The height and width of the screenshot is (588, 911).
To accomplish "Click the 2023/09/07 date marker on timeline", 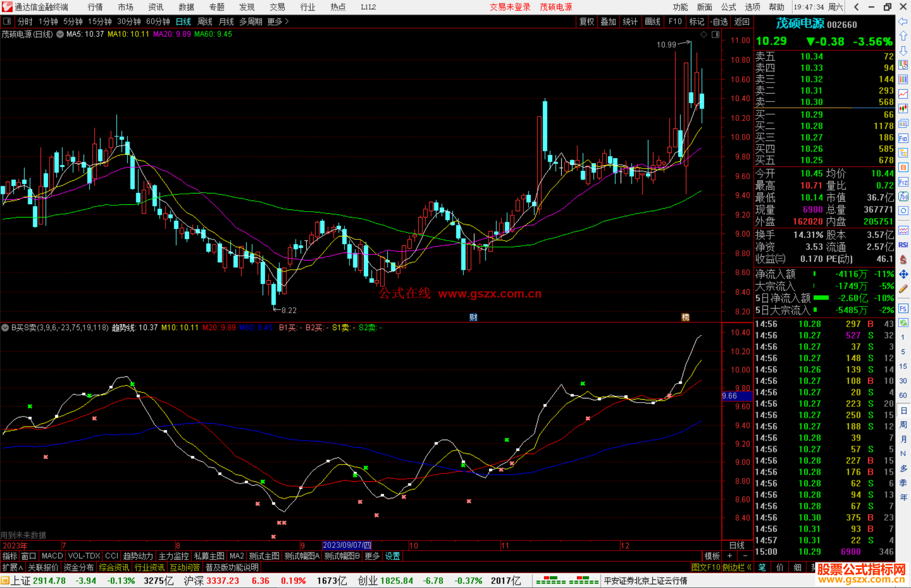I will point(347,545).
